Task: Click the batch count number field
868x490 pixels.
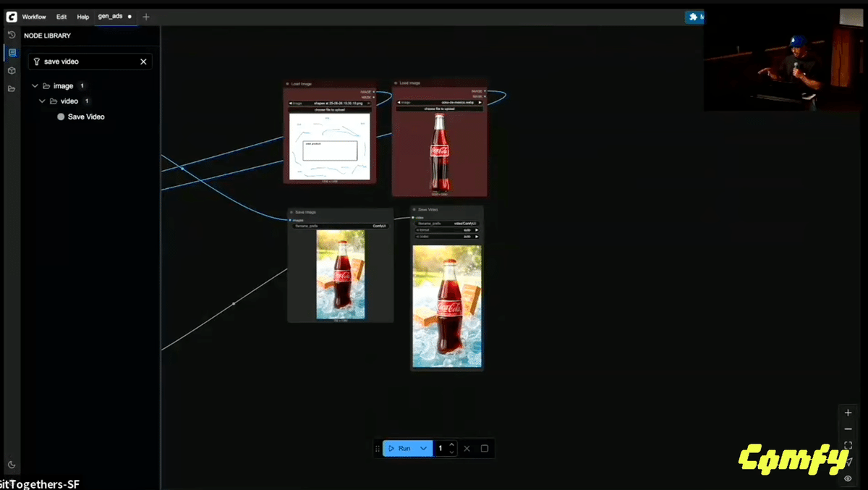Action: [x=441, y=449]
